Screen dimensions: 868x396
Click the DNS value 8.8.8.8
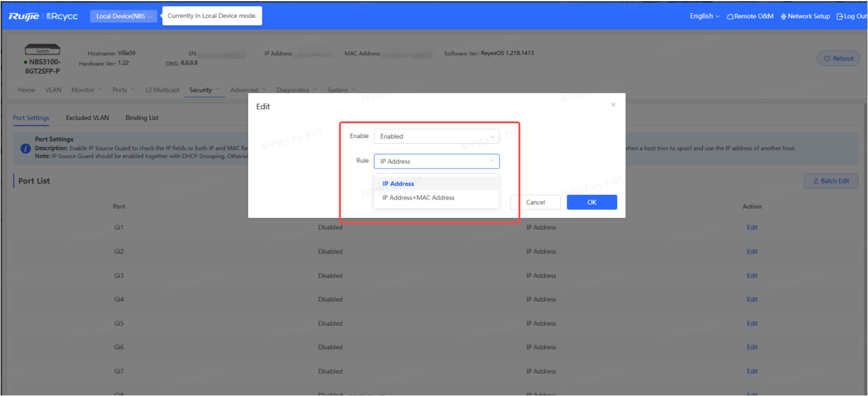tap(190, 63)
